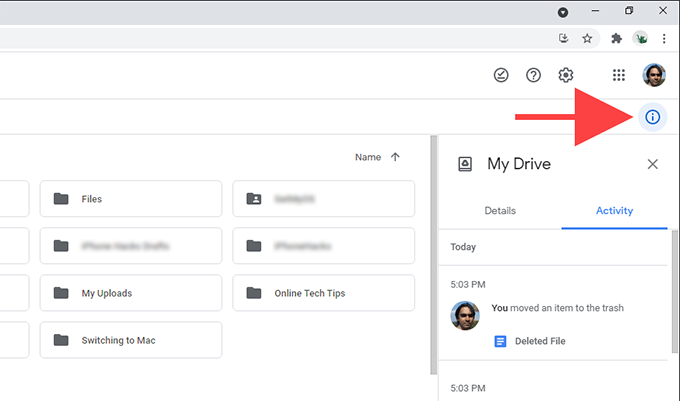Open the Deleted File activity link
680x401 pixels.
pos(540,341)
